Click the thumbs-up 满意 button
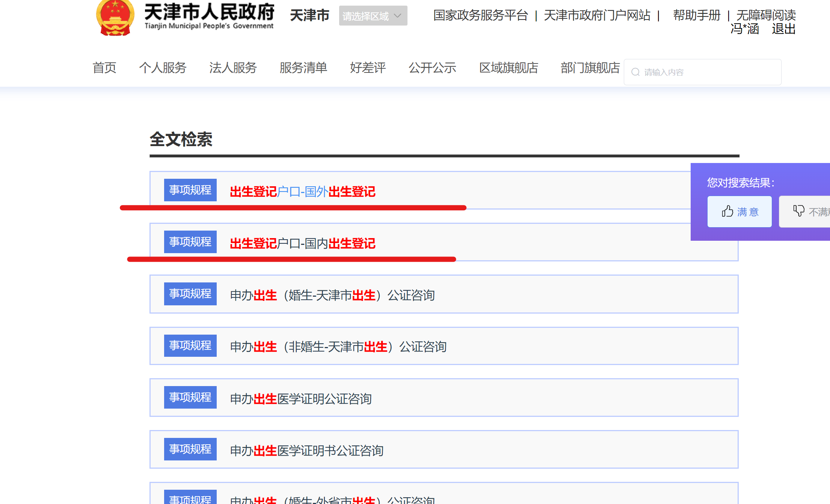This screenshot has width=830, height=504. (739, 212)
